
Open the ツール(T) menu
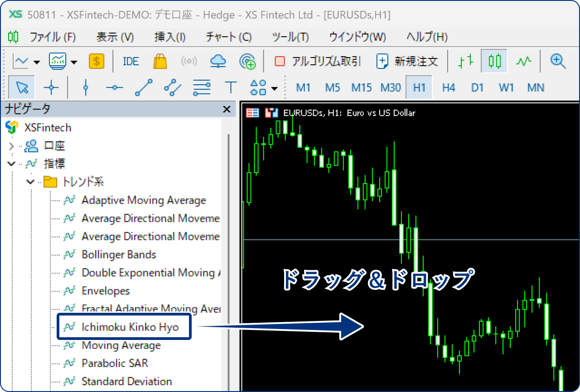290,37
